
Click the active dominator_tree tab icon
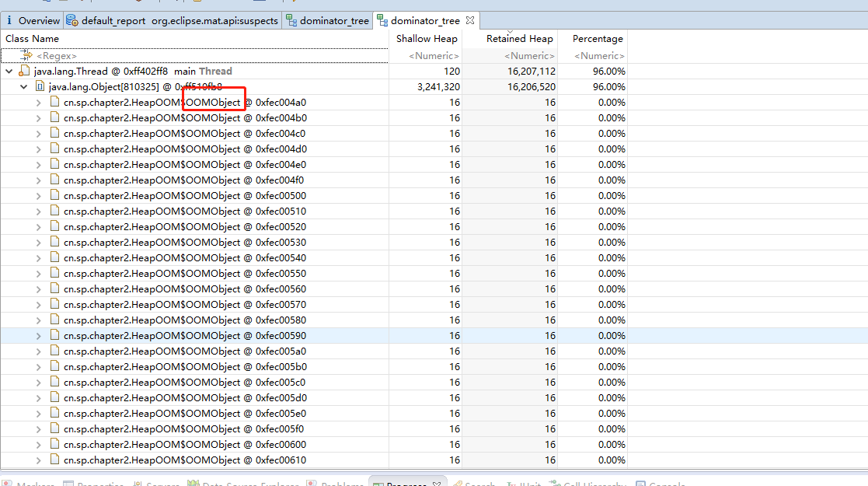coord(382,20)
